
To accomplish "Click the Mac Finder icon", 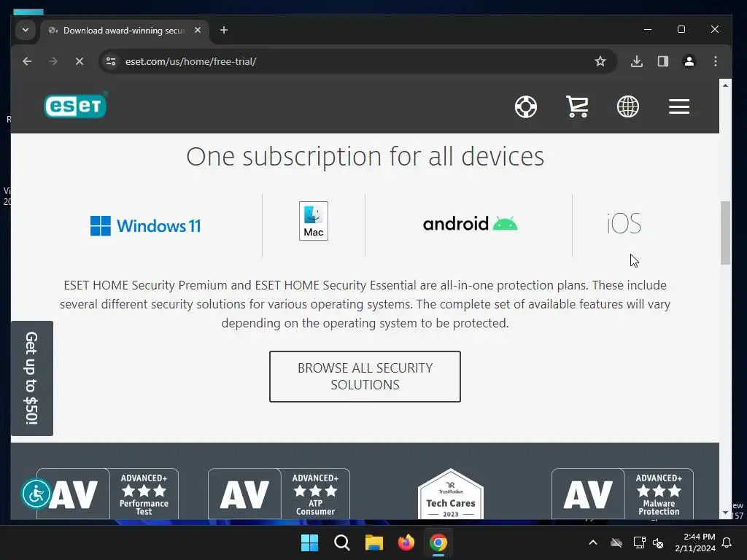I will click(x=314, y=220).
